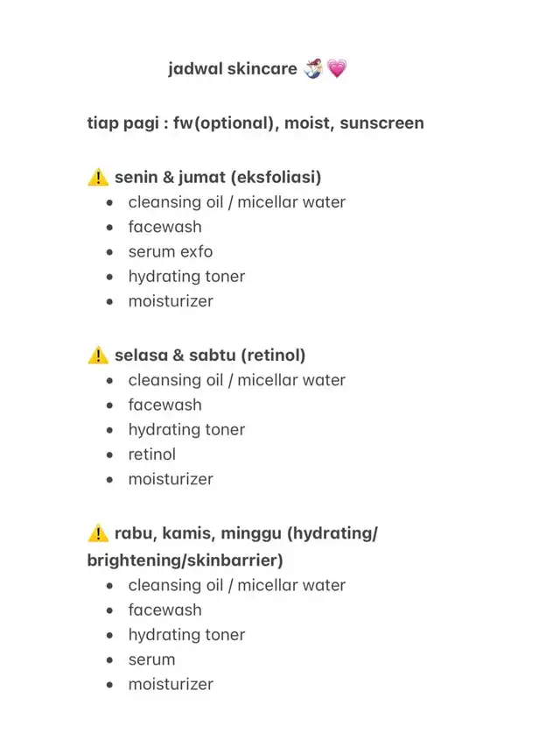Click the pink sparkling heart emoji

click(337, 68)
